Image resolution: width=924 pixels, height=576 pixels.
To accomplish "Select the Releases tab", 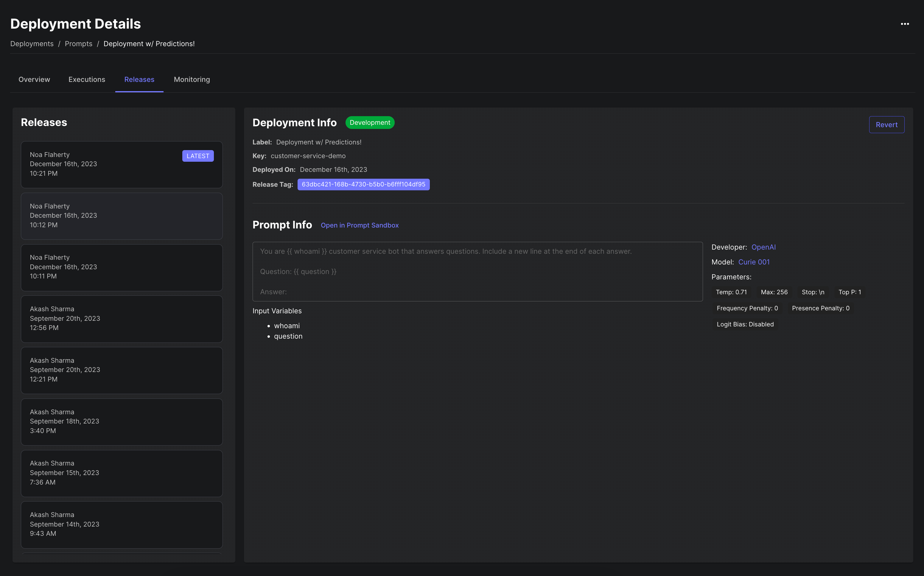I will pyautogui.click(x=139, y=79).
